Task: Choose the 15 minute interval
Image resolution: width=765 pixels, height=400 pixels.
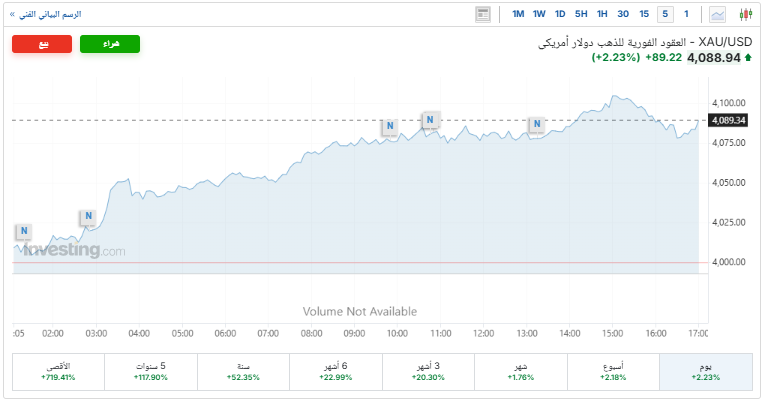Action: [644, 14]
